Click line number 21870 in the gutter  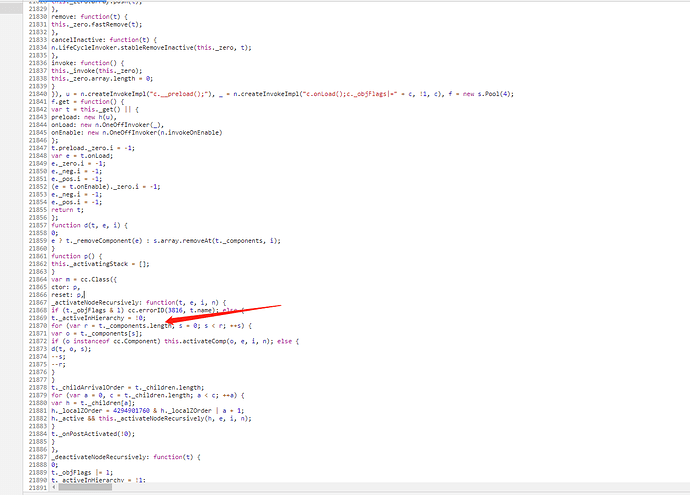38,326
